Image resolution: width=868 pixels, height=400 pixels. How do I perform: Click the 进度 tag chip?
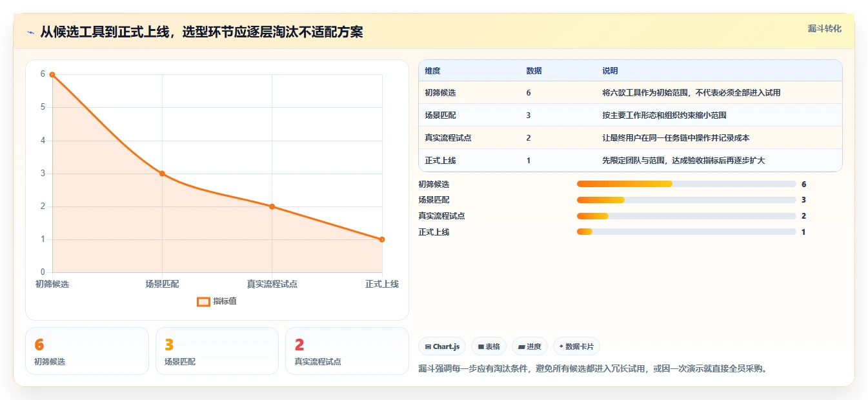pos(530,346)
